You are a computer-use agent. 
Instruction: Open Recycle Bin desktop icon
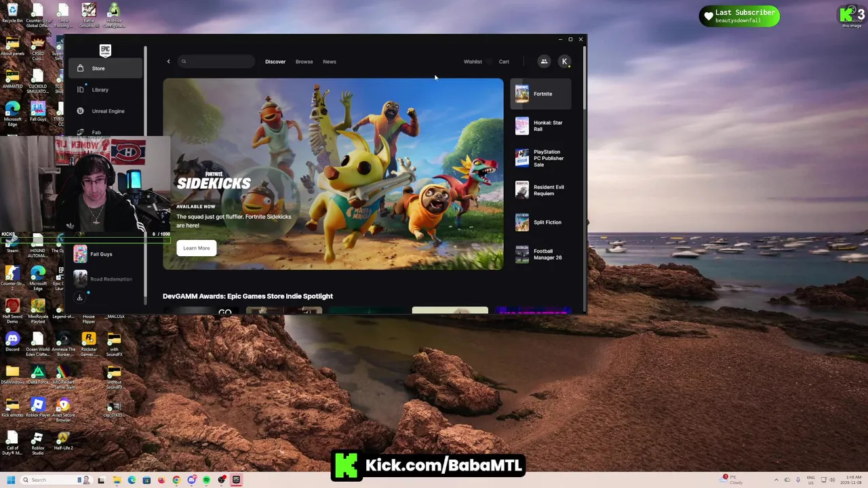[12, 14]
